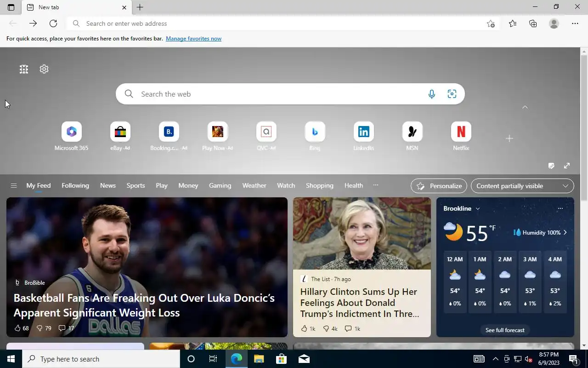The image size is (588, 368).
Task: Show more feed categories ellipsis
Action: tap(376, 185)
